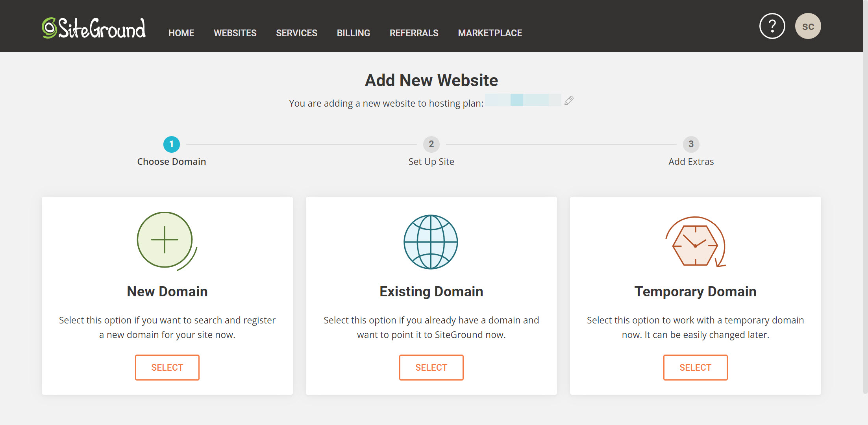
Task: Navigate to BILLING
Action: (353, 33)
